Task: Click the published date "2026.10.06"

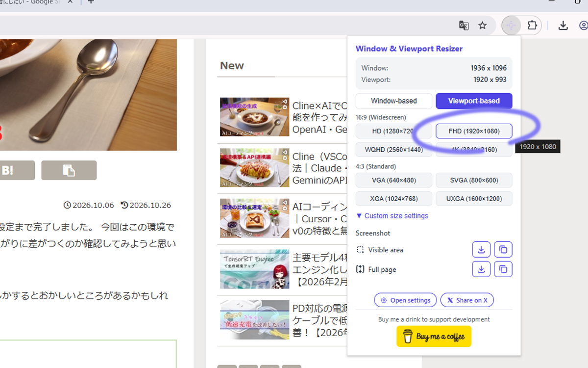Action: [93, 205]
